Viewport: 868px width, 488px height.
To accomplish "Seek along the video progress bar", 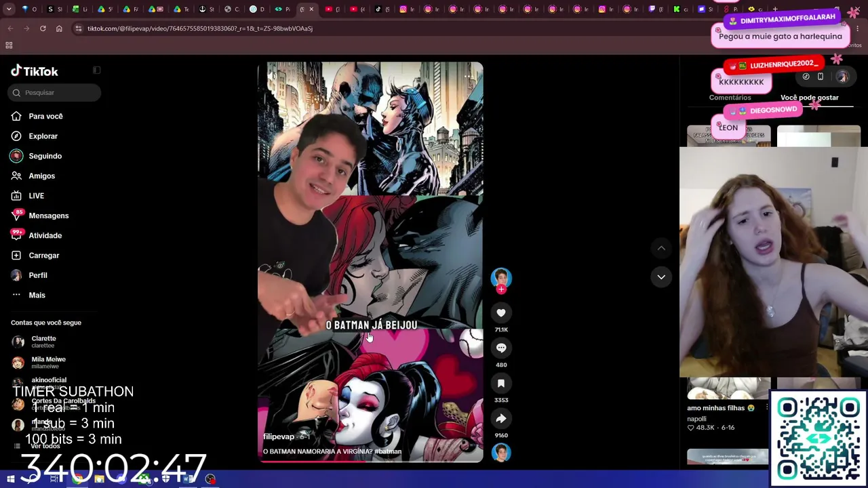I will point(370,461).
